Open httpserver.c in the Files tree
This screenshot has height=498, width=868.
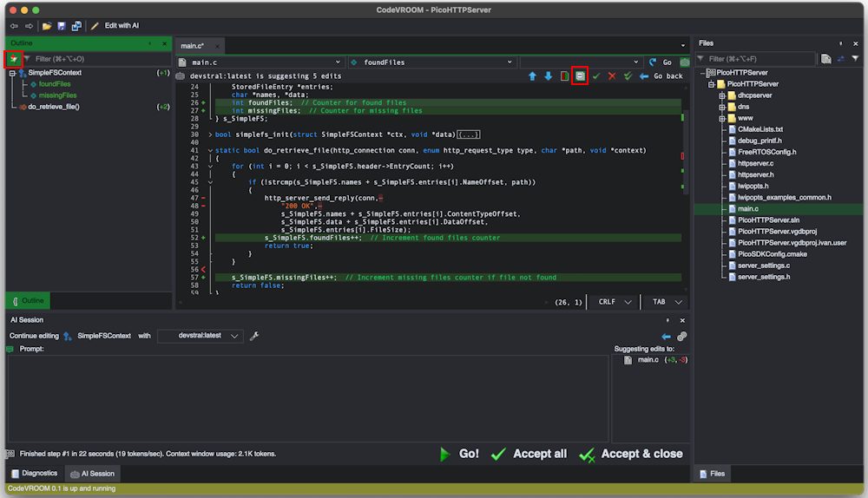click(755, 164)
